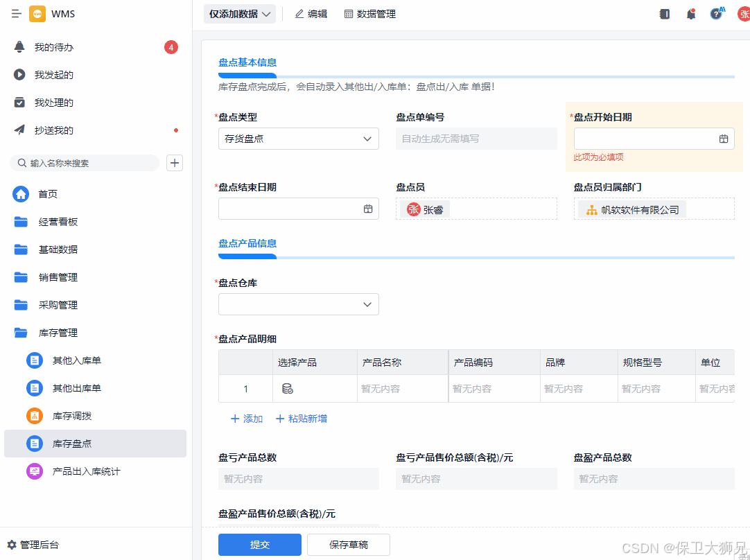Click the 盘点结束日期 input field
750x560 pixels.
[299, 209]
